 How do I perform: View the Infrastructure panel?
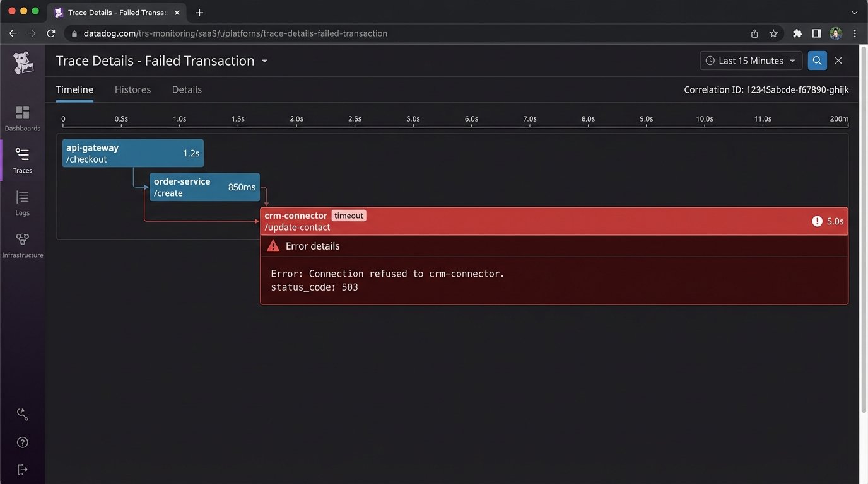(x=22, y=244)
